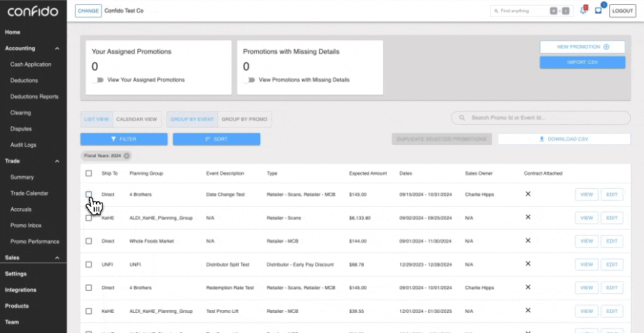This screenshot has height=333, width=644.
Task: Open Deductions Reports in sidebar
Action: [35, 96]
